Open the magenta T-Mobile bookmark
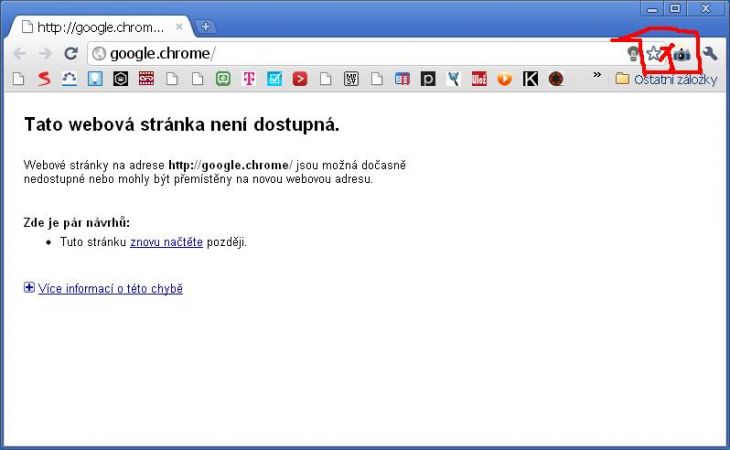Viewport: 730px width, 450px height. click(x=249, y=79)
